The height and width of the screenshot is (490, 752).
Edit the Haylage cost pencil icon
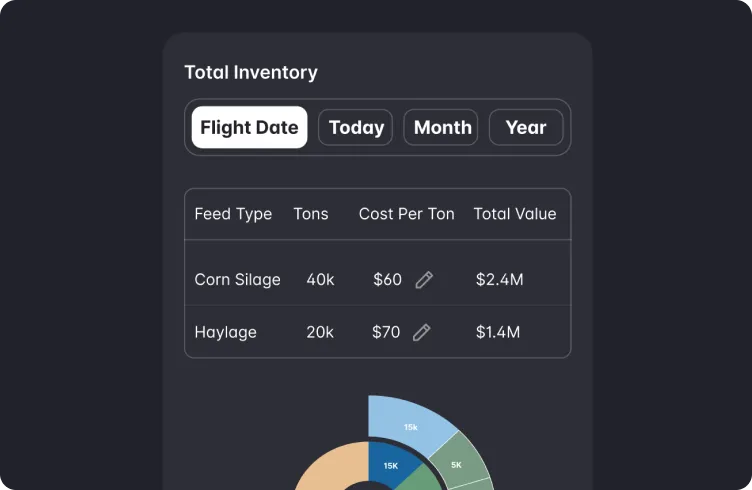422,332
